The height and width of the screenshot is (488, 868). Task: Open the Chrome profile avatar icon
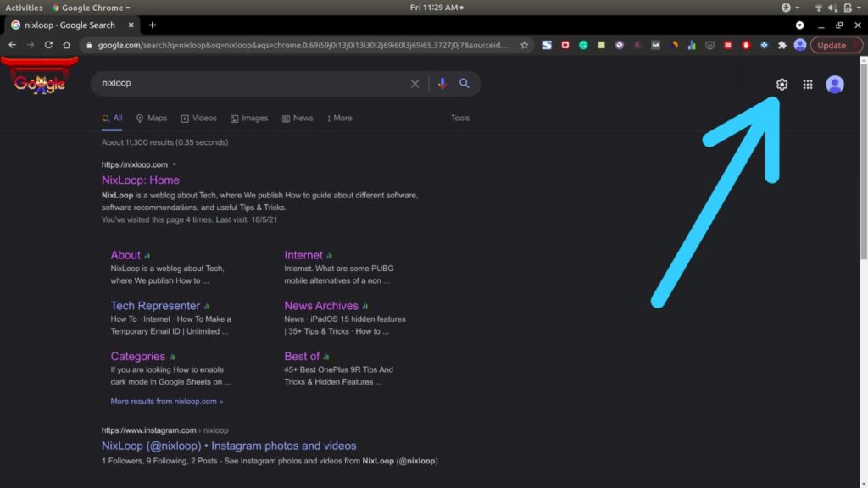(x=801, y=45)
